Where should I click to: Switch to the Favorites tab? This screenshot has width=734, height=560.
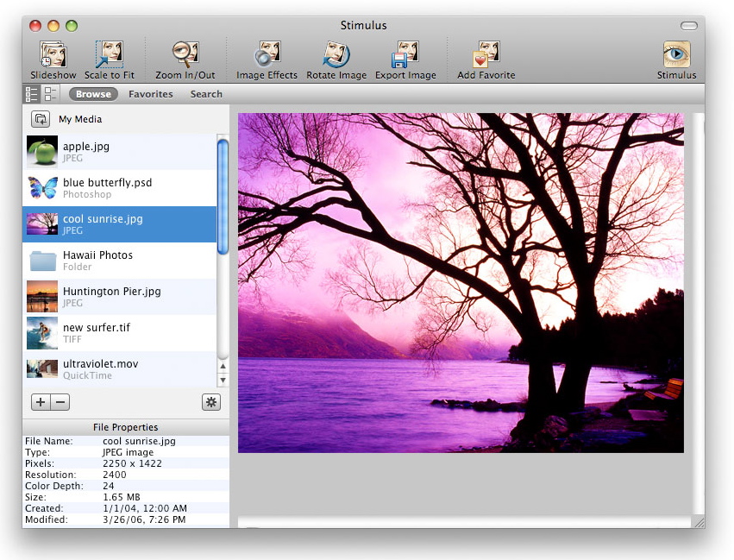(151, 94)
